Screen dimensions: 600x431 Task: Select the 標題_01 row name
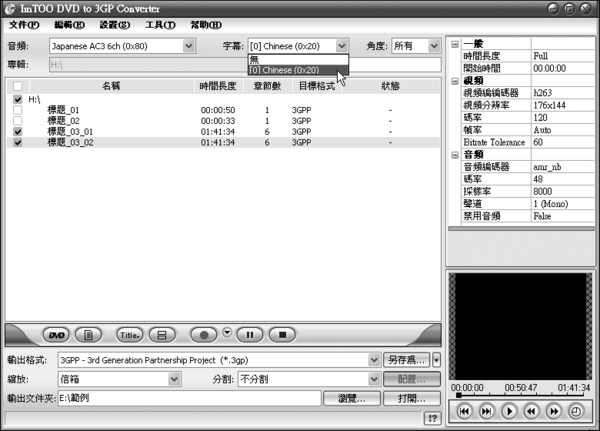tap(64, 110)
